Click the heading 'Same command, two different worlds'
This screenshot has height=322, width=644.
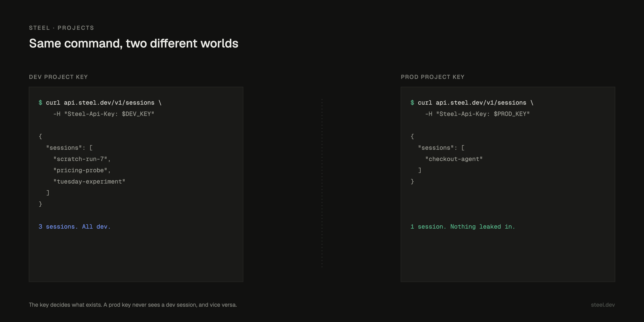(x=134, y=43)
